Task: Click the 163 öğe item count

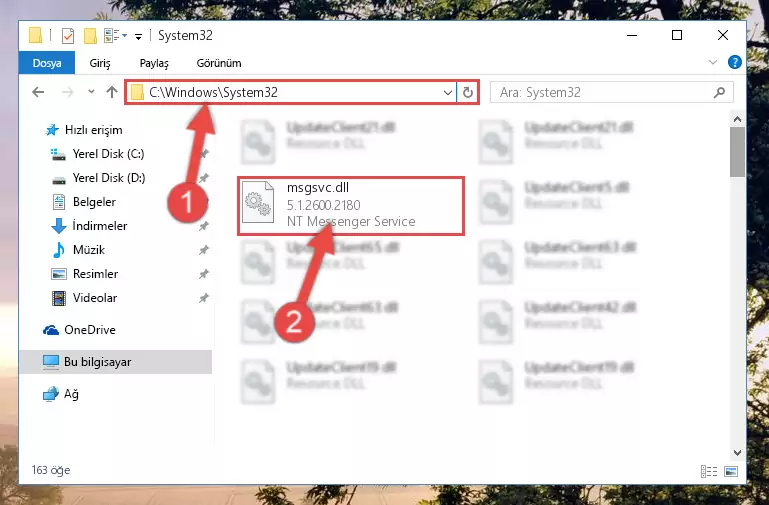Action: (x=51, y=470)
